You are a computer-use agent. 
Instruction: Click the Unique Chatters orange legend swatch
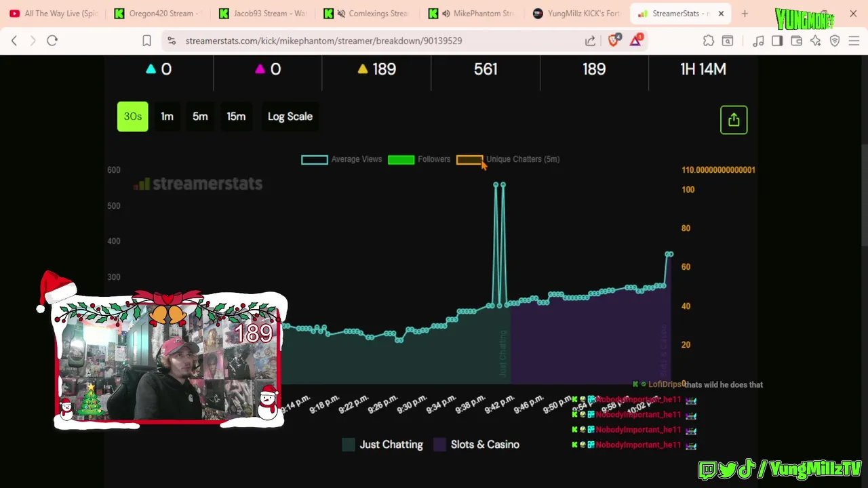coord(469,159)
